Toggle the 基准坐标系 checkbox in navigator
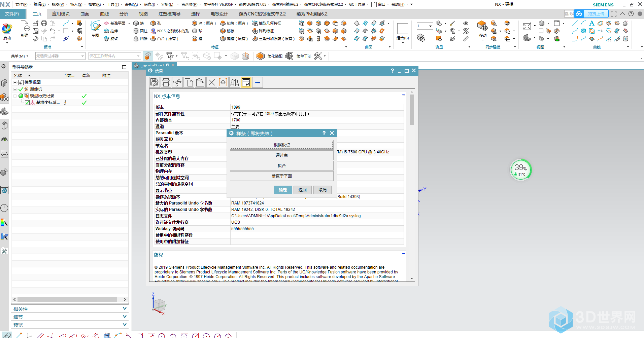Screen dimensions: 644x338 (x=27, y=103)
